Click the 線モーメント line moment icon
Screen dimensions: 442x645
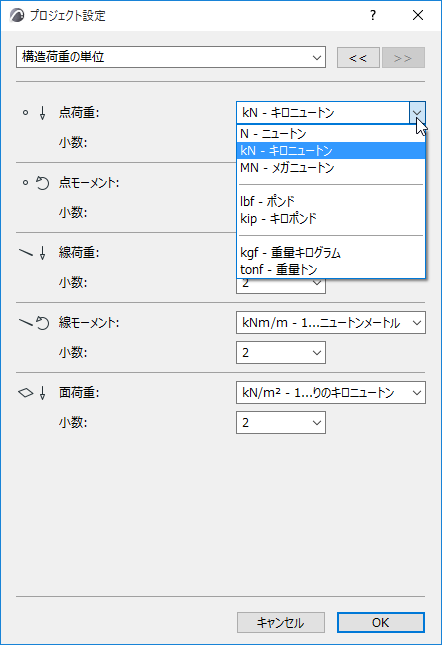(x=34, y=323)
